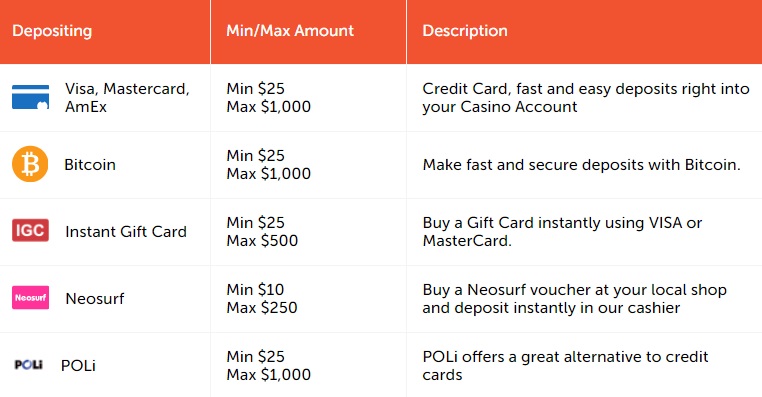This screenshot has width=762, height=397.
Task: Click the Description column header
Action: [x=465, y=31]
